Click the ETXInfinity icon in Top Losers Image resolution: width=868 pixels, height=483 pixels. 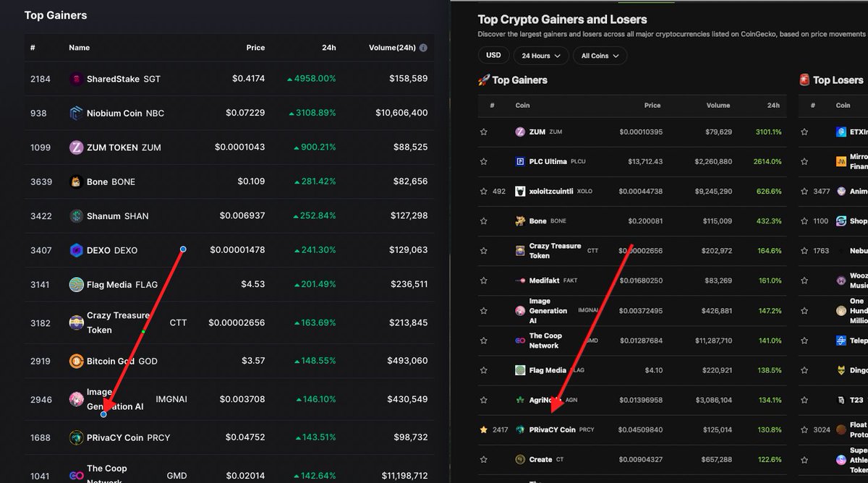841,132
